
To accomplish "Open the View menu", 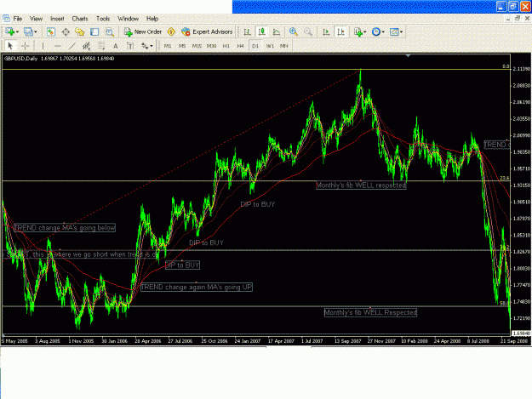I will [36, 19].
